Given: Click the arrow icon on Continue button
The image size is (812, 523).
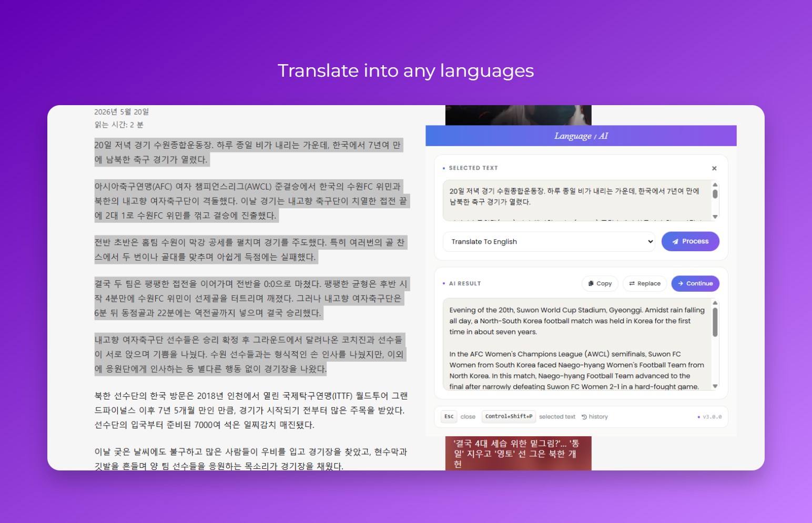Looking at the screenshot, I should point(681,283).
